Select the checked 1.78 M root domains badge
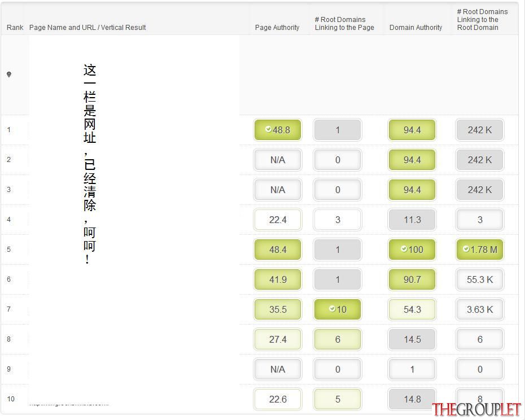The width and height of the screenshot is (525, 420). (x=480, y=250)
